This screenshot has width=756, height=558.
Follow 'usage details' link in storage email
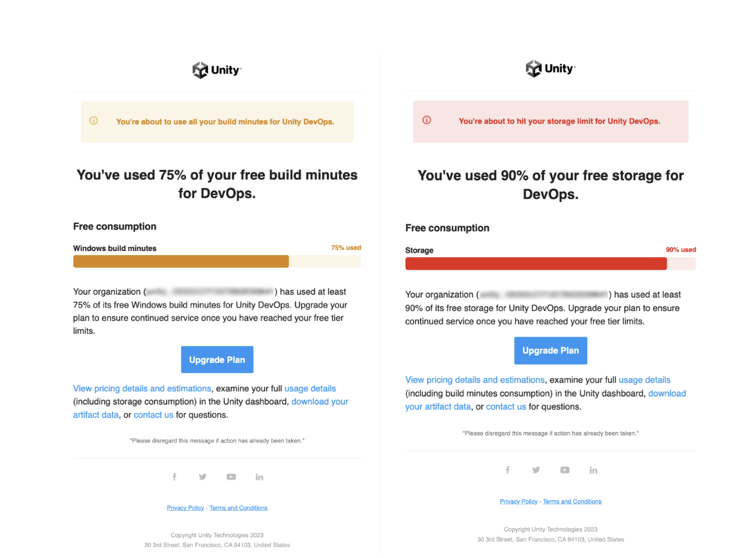coord(644,380)
